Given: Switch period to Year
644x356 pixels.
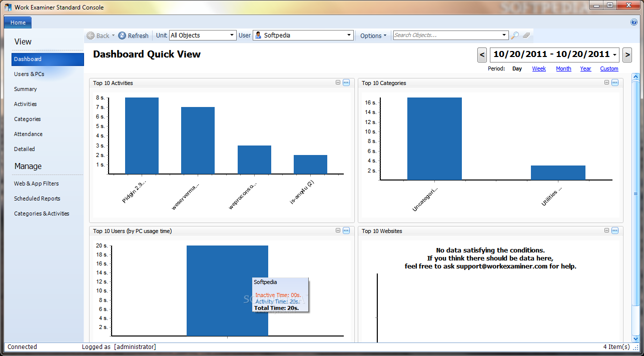Looking at the screenshot, I should (585, 68).
